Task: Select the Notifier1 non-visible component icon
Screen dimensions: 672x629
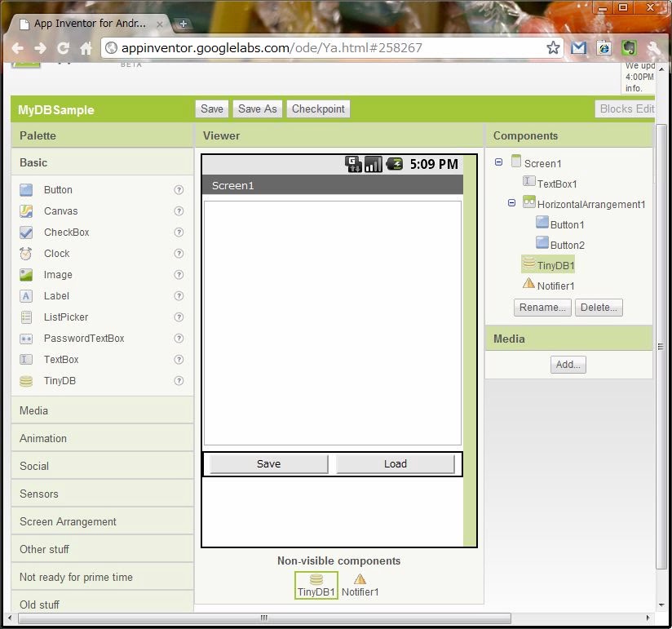Action: click(x=360, y=579)
